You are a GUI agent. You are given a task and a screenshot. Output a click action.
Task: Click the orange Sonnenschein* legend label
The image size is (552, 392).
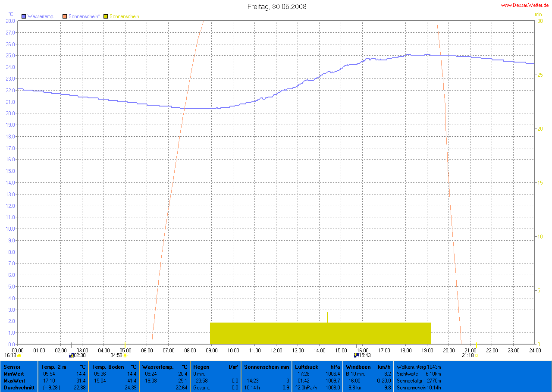point(84,16)
